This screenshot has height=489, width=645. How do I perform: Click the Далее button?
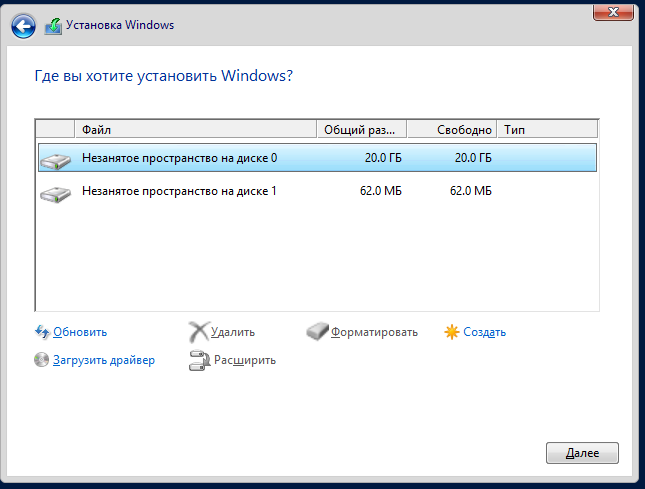coord(582,453)
